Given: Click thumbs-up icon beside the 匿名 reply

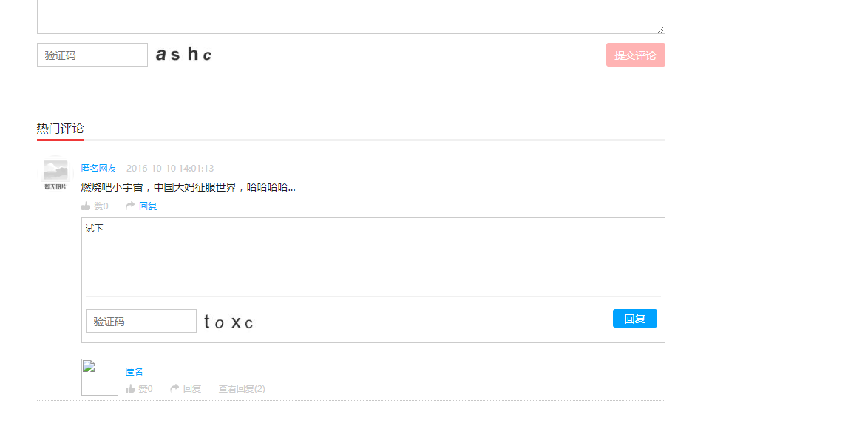Looking at the screenshot, I should pos(130,389).
